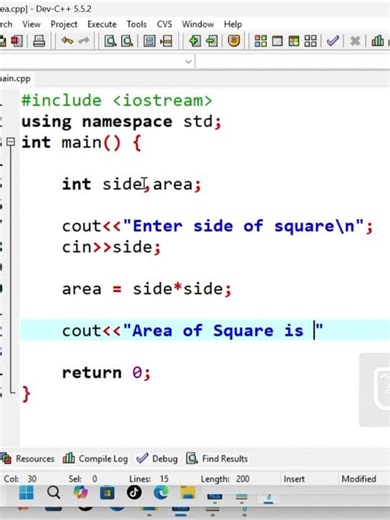This screenshot has height=520, width=390.
Task: Click the 'using namespace std;' line
Action: [x=121, y=122]
